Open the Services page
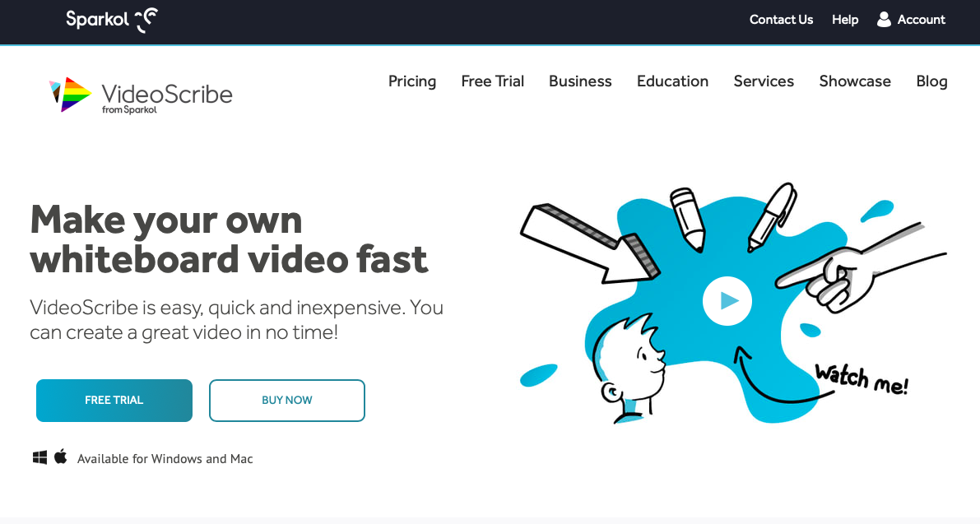This screenshot has width=980, height=524. point(764,81)
